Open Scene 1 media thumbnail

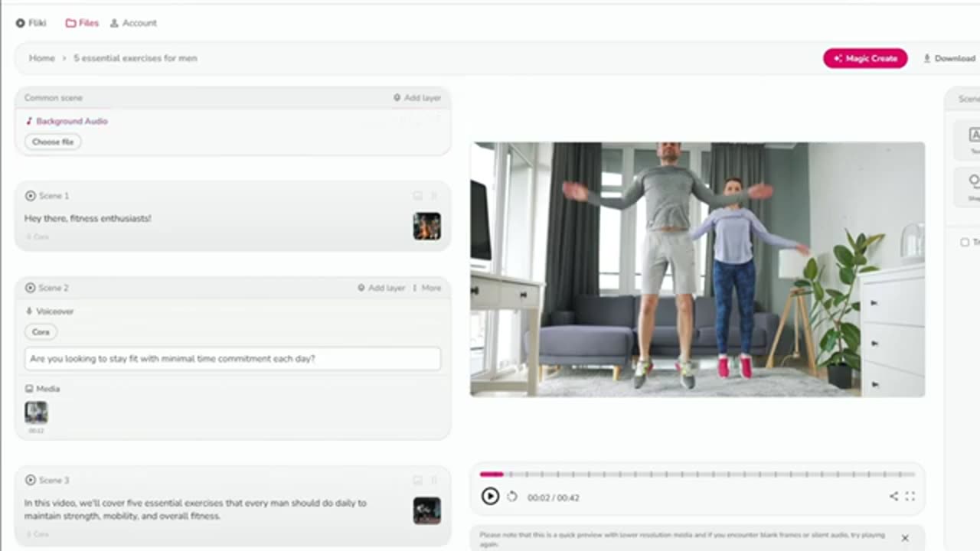427,226
